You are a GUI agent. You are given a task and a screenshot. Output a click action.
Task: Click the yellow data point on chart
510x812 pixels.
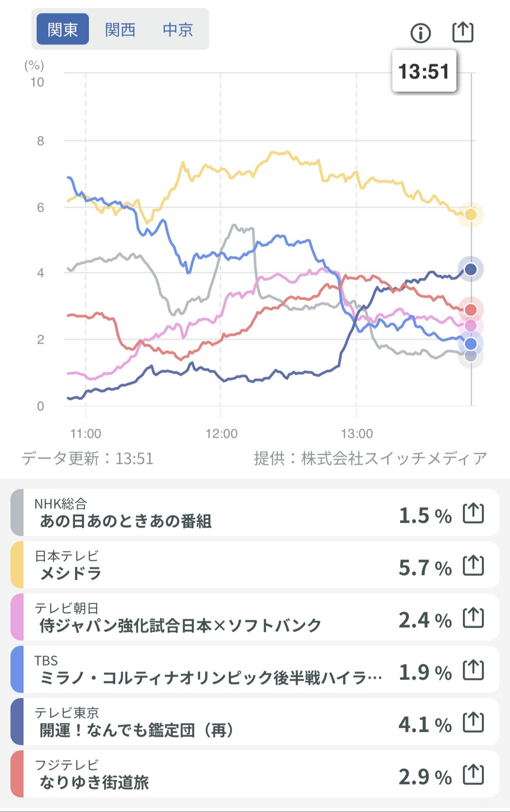470,214
